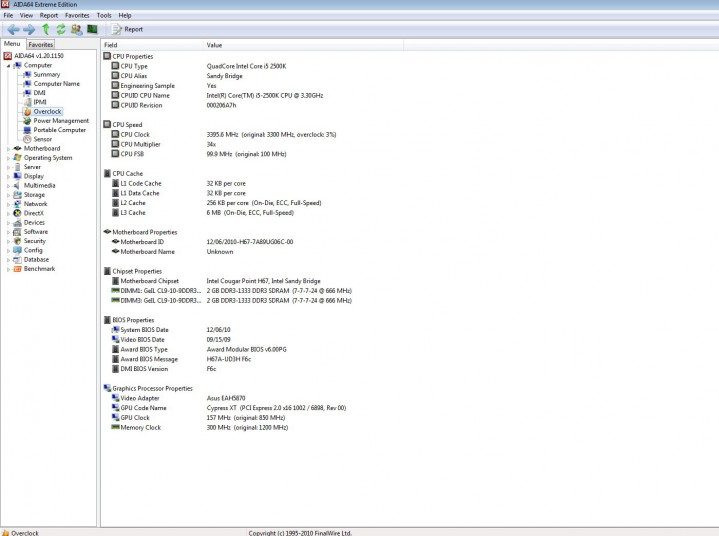Open the monitor diagnostics toolbar icon
The width and height of the screenshot is (719, 536).
[x=92, y=29]
